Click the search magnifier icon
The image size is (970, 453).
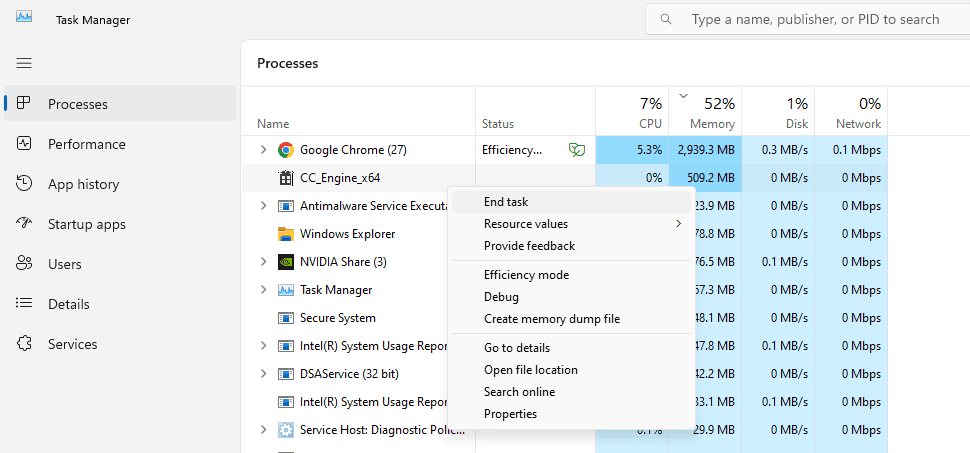pyautogui.click(x=666, y=19)
